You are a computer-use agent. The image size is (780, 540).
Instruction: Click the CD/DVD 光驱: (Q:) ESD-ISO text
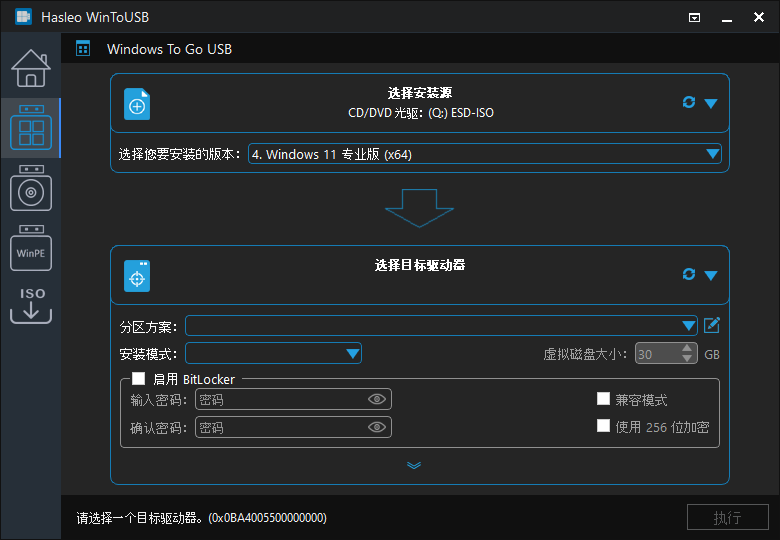(x=421, y=113)
